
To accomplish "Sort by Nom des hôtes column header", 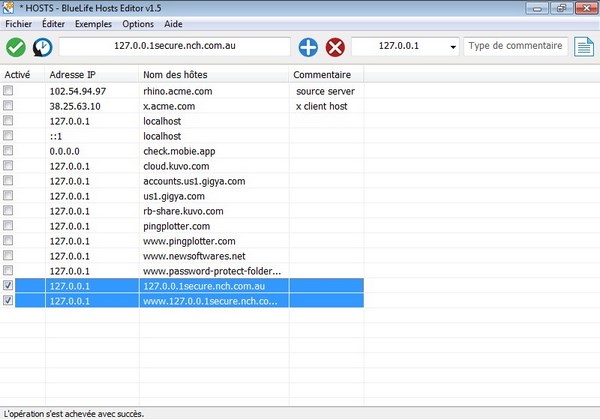I will [x=214, y=75].
